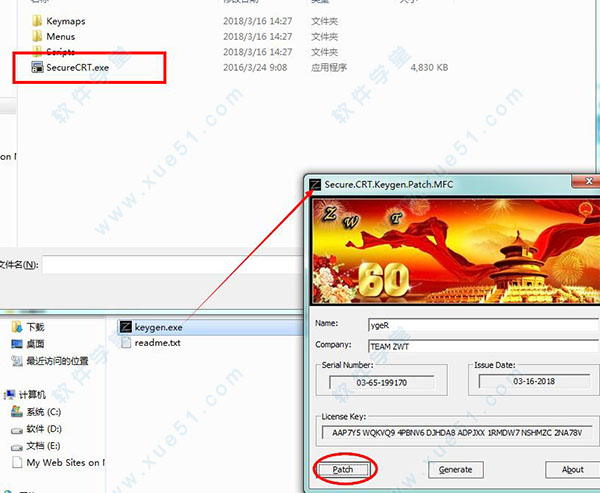Select the Keymaps folder icon
600x493 pixels.
37,21
